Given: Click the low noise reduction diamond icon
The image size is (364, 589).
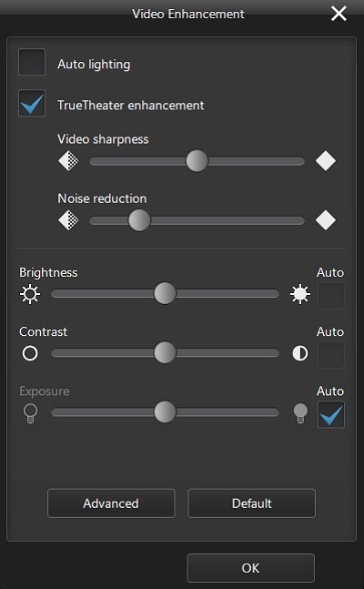Looking at the screenshot, I should pos(68,220).
